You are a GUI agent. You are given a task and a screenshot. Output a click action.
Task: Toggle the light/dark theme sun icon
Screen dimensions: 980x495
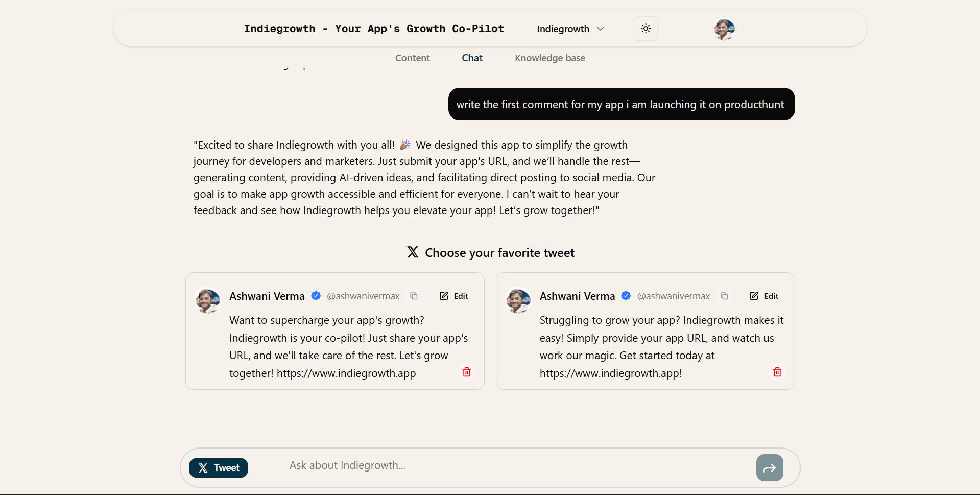coord(646,29)
